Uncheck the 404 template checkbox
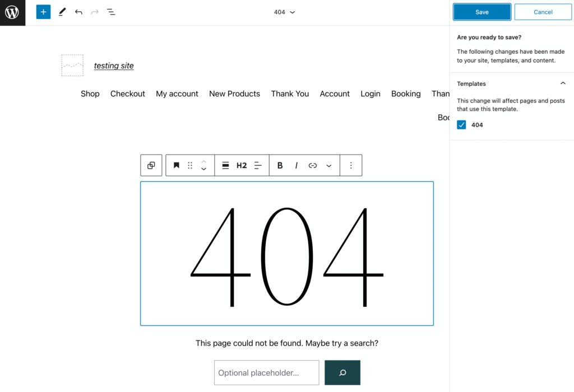This screenshot has height=392, width=574. (461, 124)
